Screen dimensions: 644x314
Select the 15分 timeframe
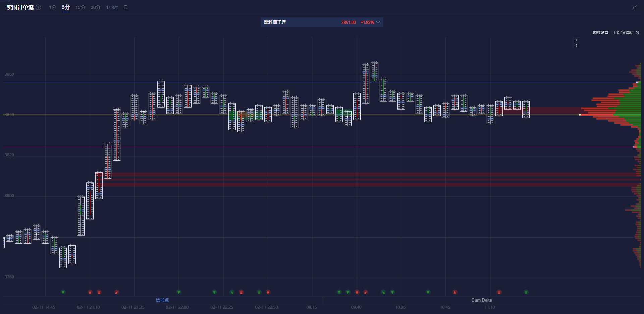point(80,7)
